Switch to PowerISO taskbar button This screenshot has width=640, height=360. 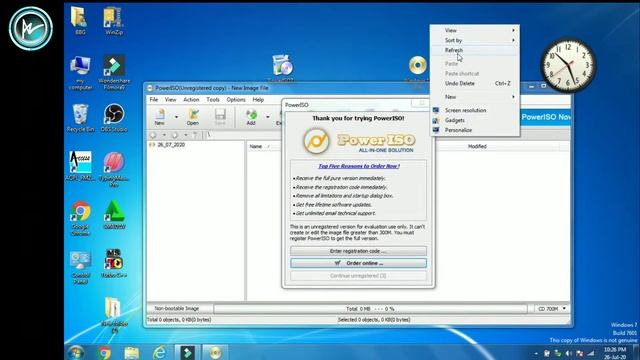coord(215,353)
